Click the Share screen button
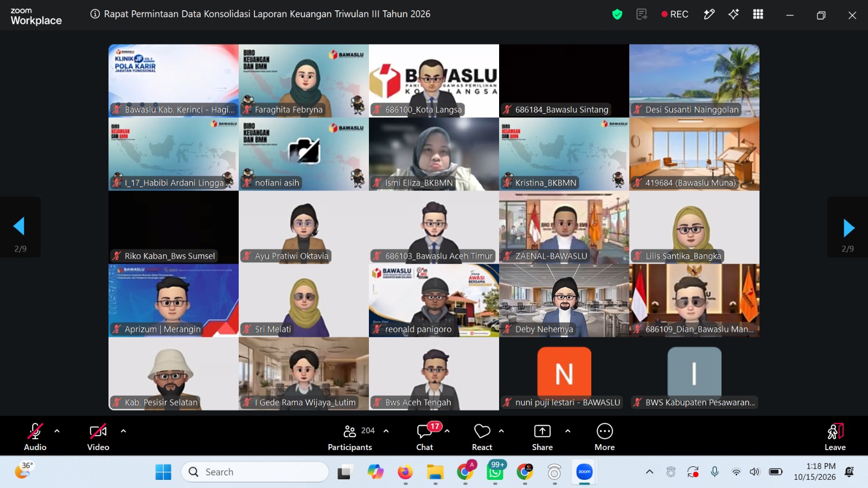This screenshot has height=488, width=868. coord(542,437)
